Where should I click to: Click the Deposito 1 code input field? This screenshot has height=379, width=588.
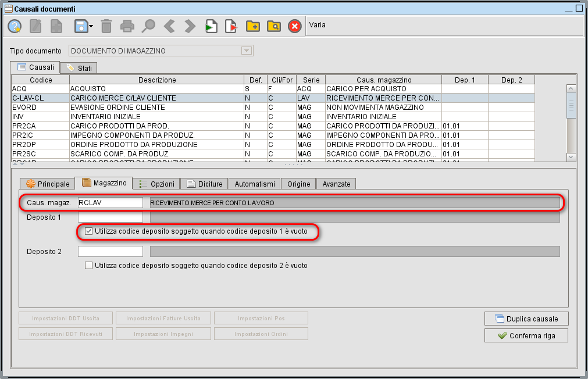pos(111,217)
